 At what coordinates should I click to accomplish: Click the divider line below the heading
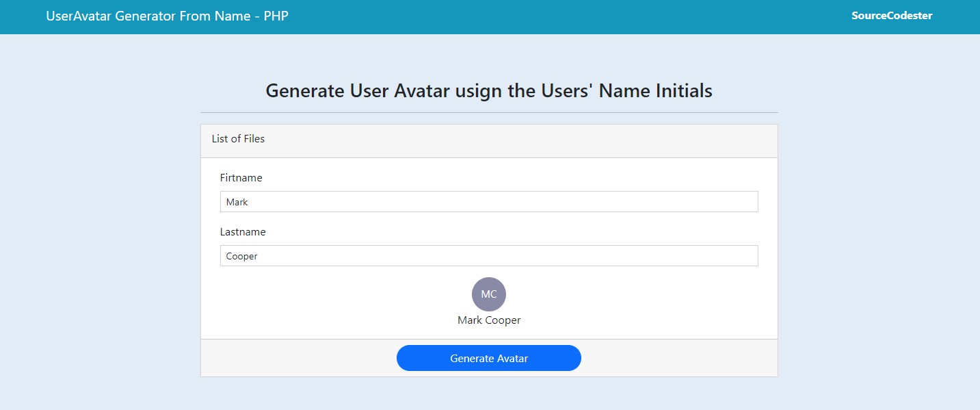(489, 112)
